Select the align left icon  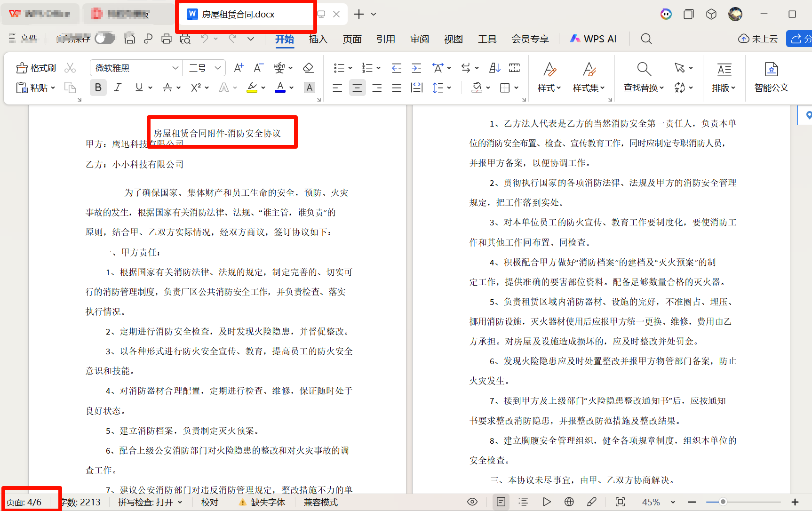337,88
